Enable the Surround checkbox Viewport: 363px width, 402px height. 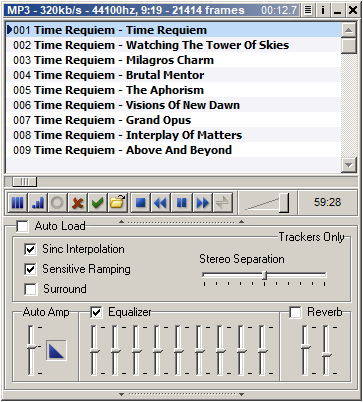30,289
